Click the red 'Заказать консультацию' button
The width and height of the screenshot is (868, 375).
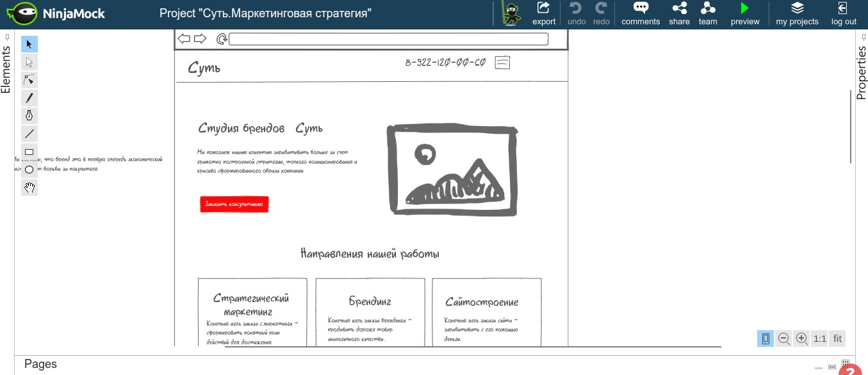[234, 204]
